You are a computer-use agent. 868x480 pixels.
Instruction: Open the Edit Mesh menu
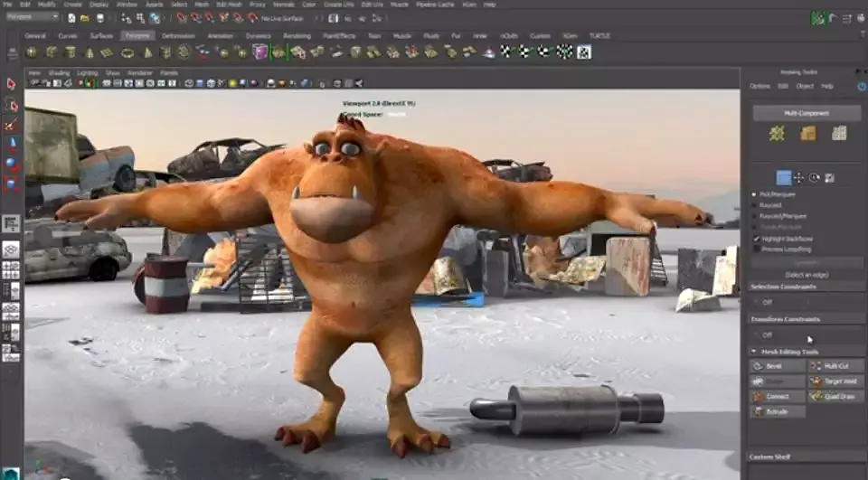[228, 5]
